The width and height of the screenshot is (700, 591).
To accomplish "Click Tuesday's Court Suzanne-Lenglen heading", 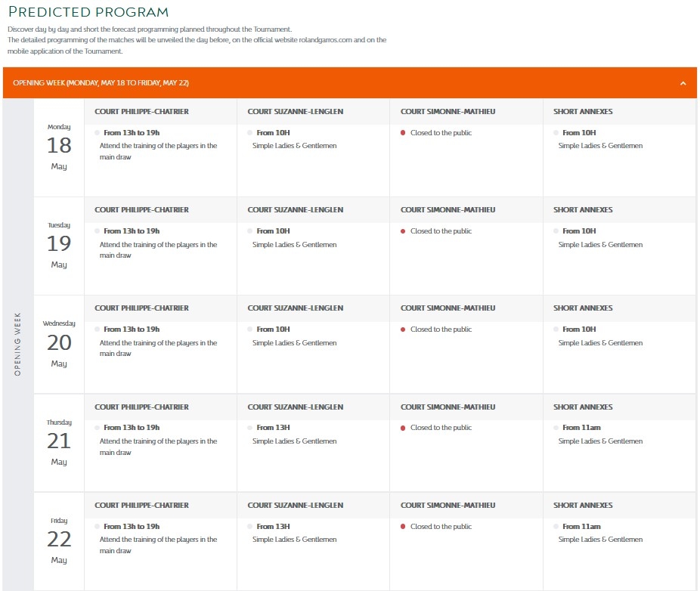I will [295, 210].
